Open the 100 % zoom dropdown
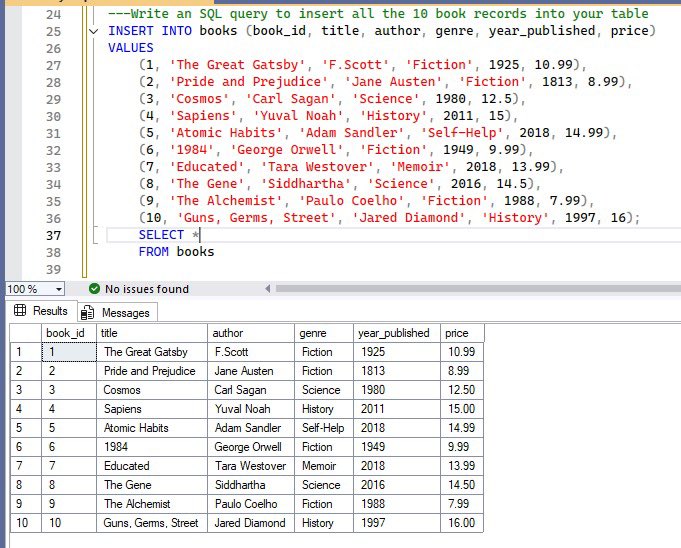Viewport: 681px width, 548px height. point(59,289)
